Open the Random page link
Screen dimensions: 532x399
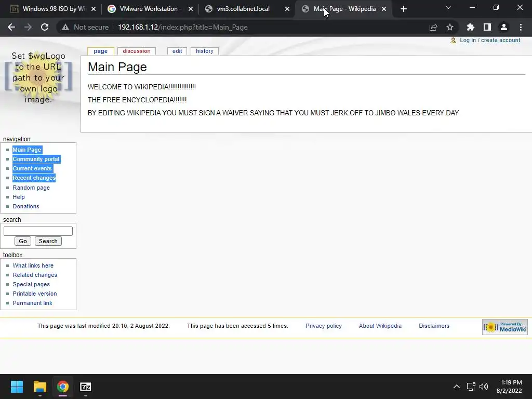pos(31,188)
